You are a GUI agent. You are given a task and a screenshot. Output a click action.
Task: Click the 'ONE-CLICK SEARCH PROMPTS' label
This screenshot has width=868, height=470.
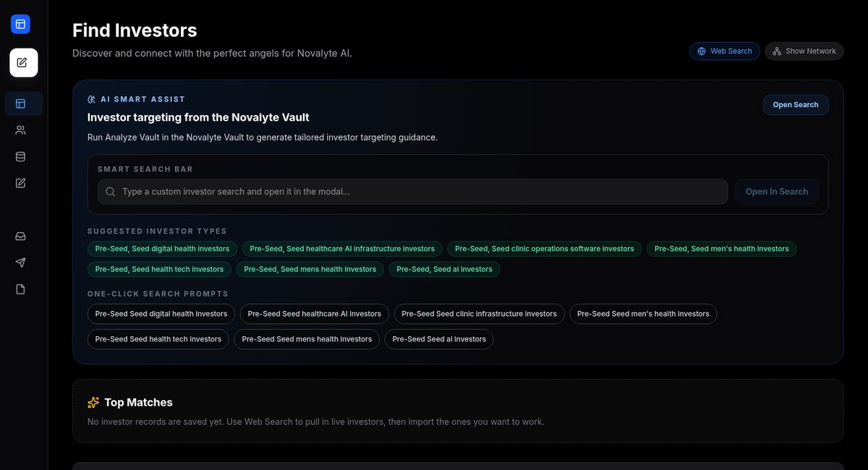[158, 294]
